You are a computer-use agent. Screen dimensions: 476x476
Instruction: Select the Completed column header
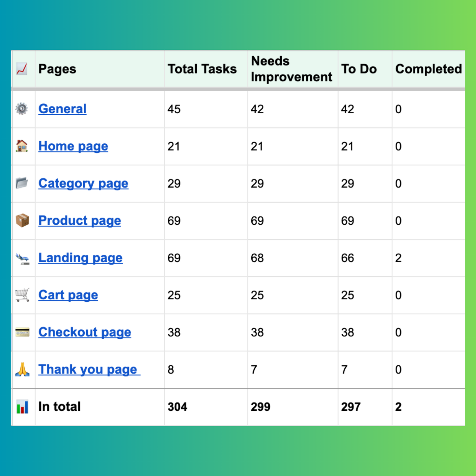(429, 69)
